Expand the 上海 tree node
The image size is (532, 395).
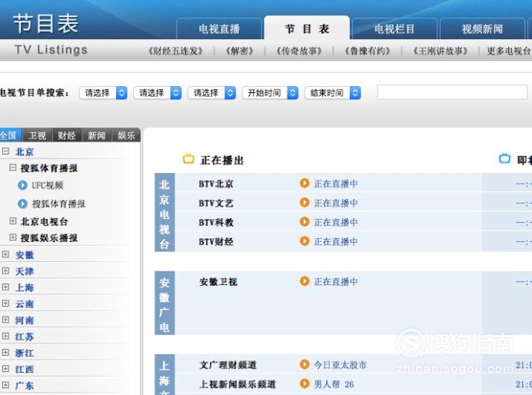6,287
